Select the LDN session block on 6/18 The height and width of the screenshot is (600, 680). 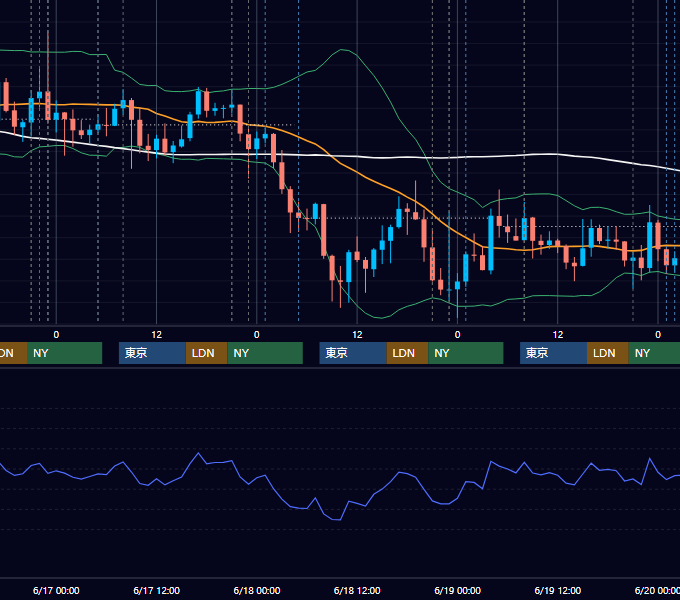tap(407, 353)
